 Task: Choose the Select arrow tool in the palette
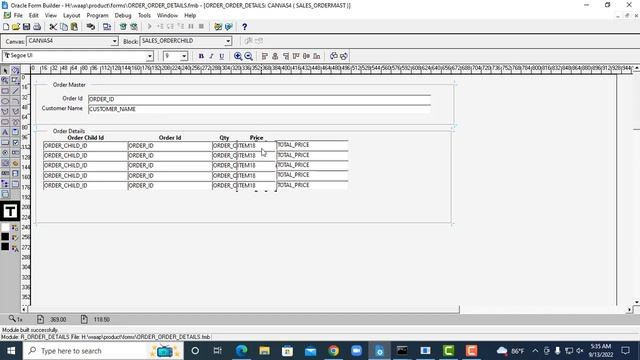(5, 71)
